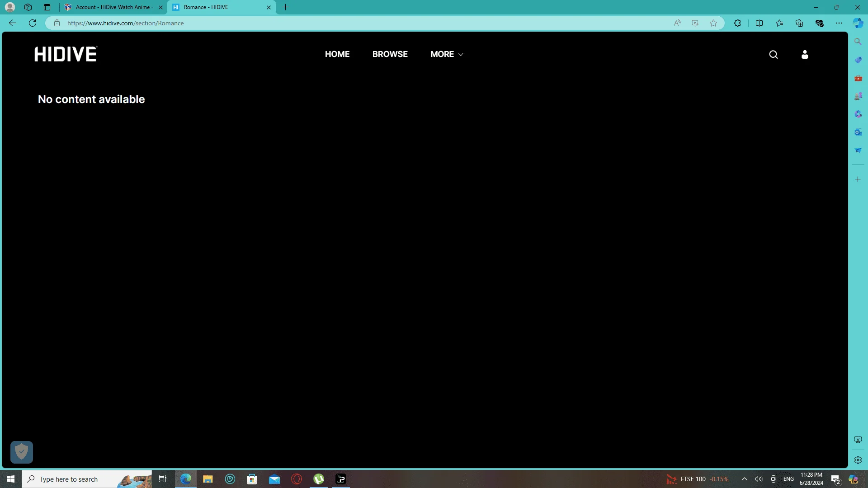Image resolution: width=868 pixels, height=488 pixels.
Task: Close the Account - HiDive tab
Action: 160,7
